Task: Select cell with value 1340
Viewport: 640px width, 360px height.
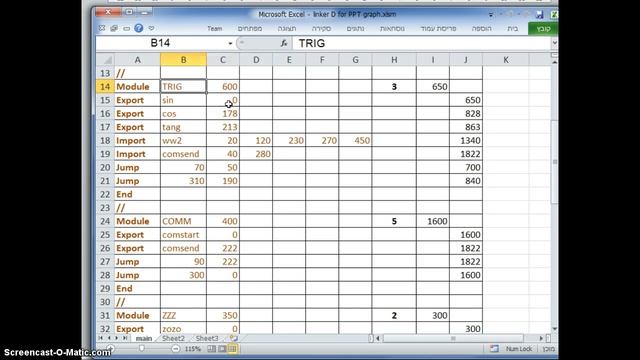Action: [466, 141]
